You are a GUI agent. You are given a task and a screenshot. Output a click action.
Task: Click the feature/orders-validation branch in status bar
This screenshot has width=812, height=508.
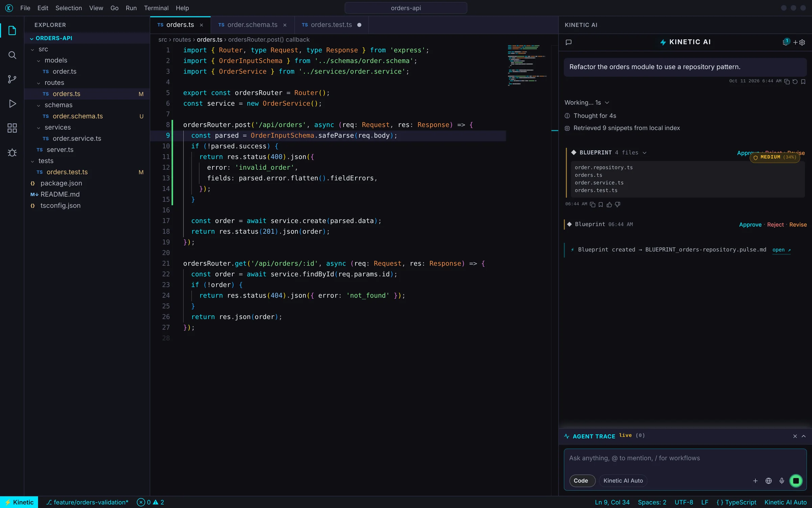[x=87, y=502]
